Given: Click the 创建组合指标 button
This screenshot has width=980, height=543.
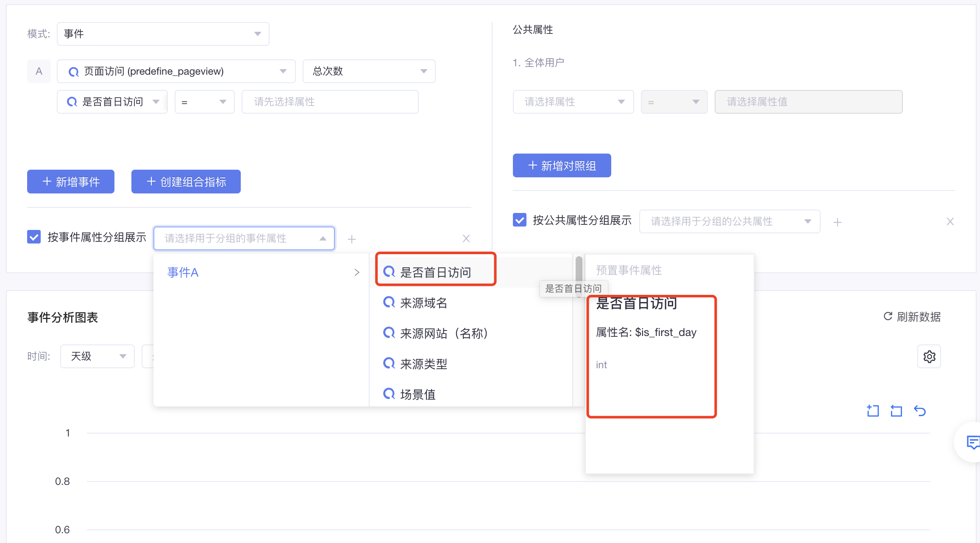Looking at the screenshot, I should pos(186,182).
